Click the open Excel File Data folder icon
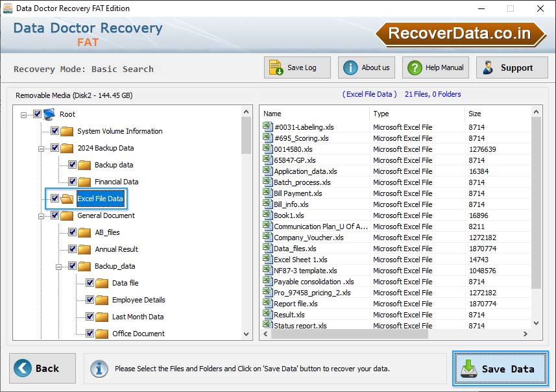This screenshot has height=392, width=556. (x=67, y=199)
